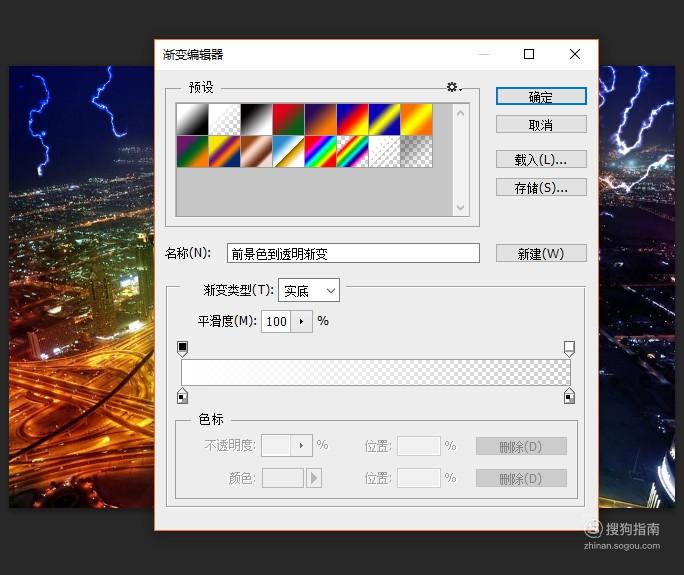
Task: Click the color stop 位置 field
Action: [x=419, y=478]
